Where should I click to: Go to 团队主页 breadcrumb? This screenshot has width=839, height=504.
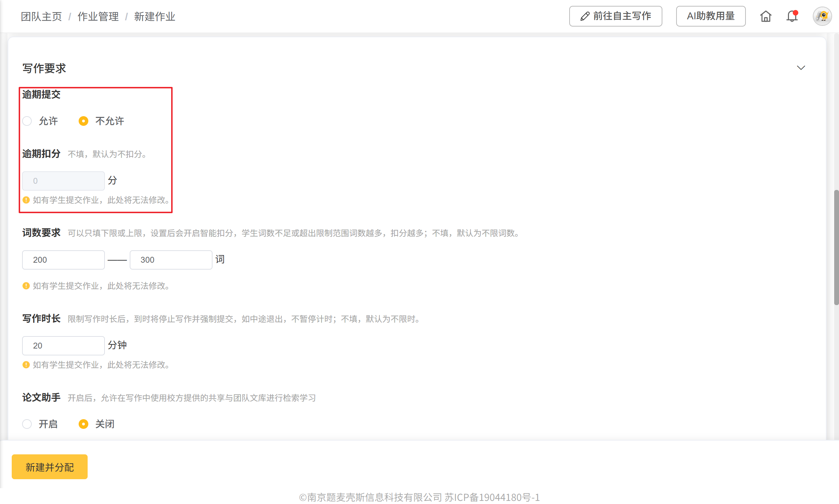[41, 17]
